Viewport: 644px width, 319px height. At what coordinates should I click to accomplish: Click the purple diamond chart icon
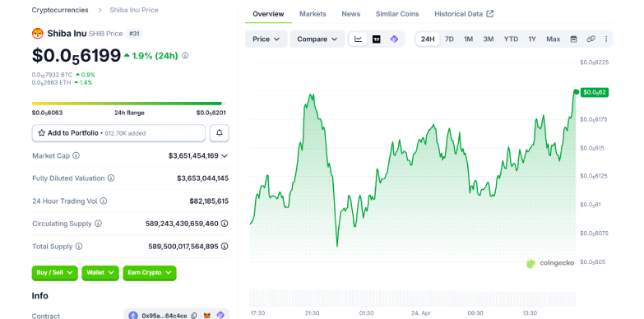[394, 39]
